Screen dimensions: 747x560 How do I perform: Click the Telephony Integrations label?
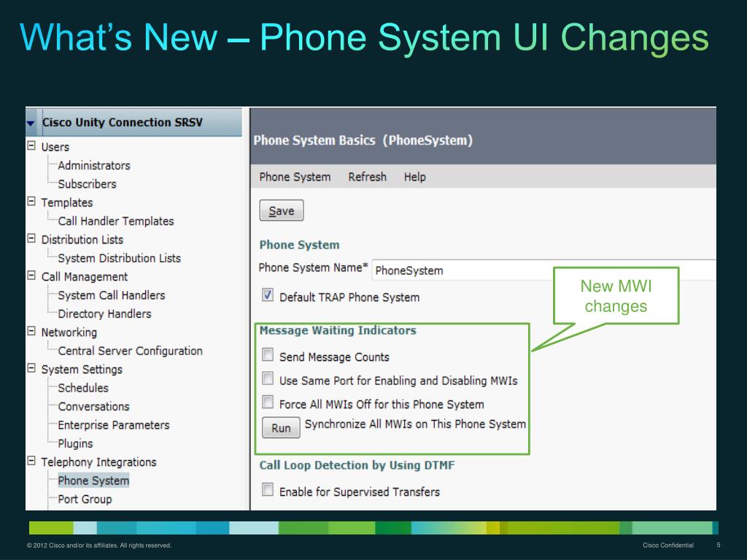coord(98,462)
